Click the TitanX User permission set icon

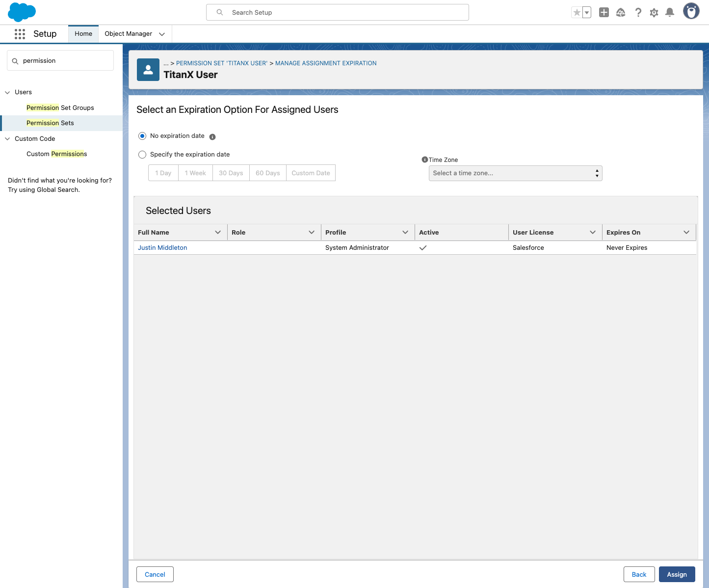pos(148,70)
